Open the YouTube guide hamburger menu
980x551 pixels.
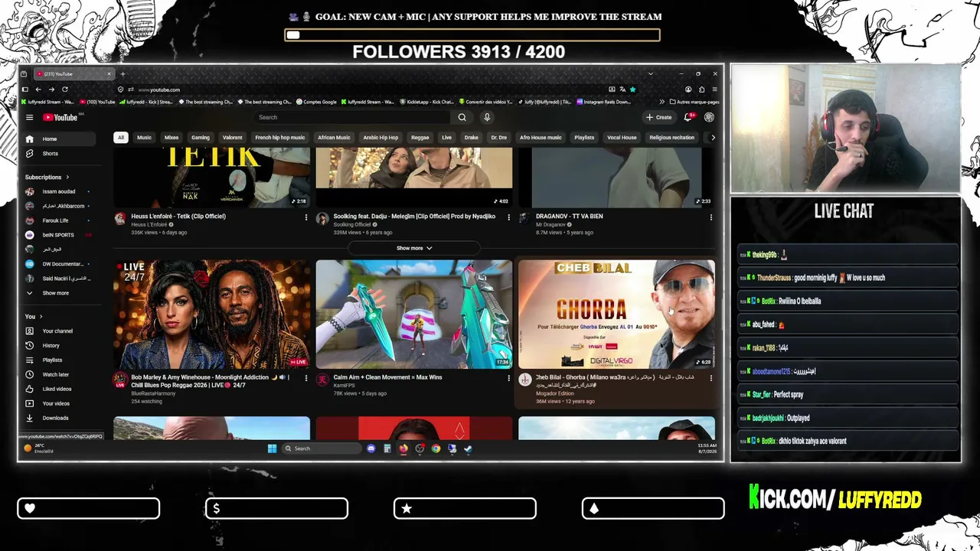click(x=29, y=117)
